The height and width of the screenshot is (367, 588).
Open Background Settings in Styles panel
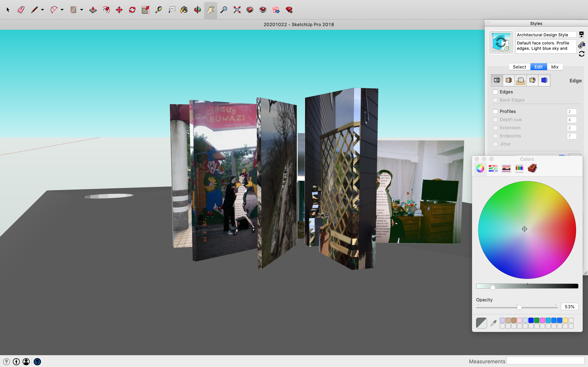(x=520, y=80)
